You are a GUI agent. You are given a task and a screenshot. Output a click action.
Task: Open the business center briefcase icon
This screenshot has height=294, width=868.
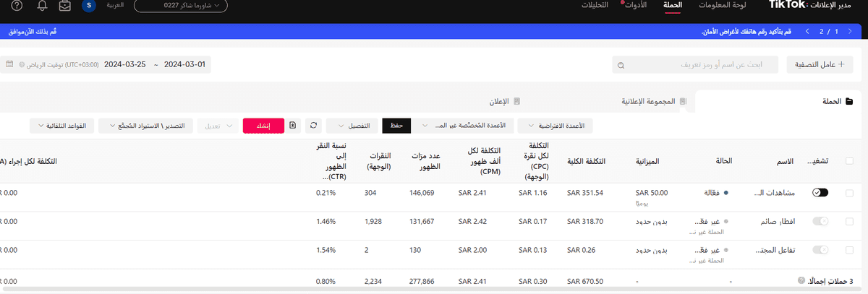click(x=65, y=6)
